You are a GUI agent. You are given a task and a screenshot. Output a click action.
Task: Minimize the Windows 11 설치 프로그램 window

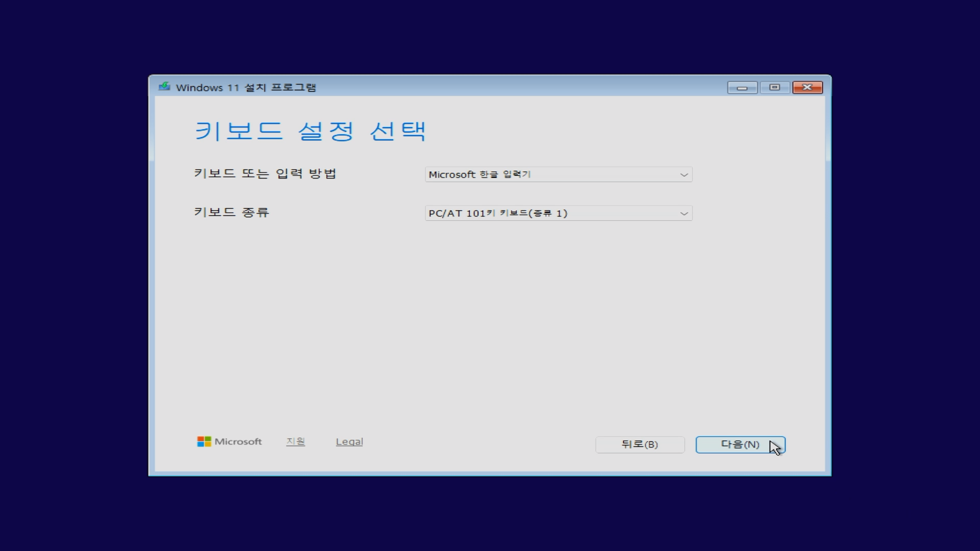pos(742,87)
